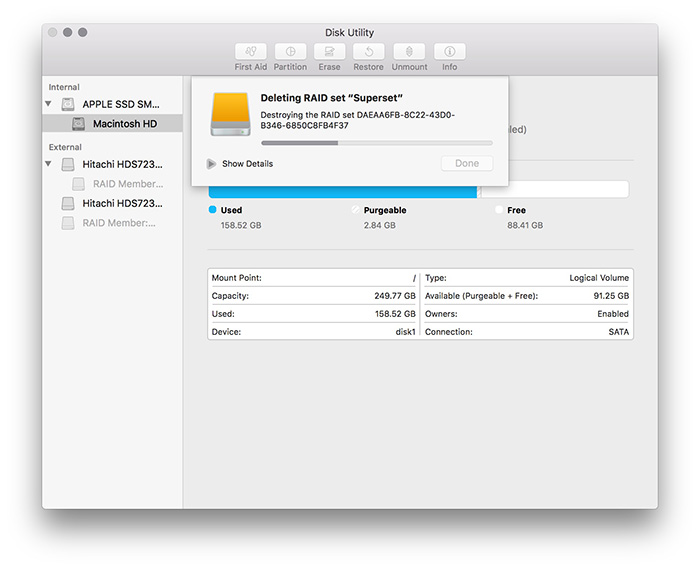This screenshot has width=700, height=569.
Task: Click the orange external drive icon in the dialog
Action: pos(230,114)
